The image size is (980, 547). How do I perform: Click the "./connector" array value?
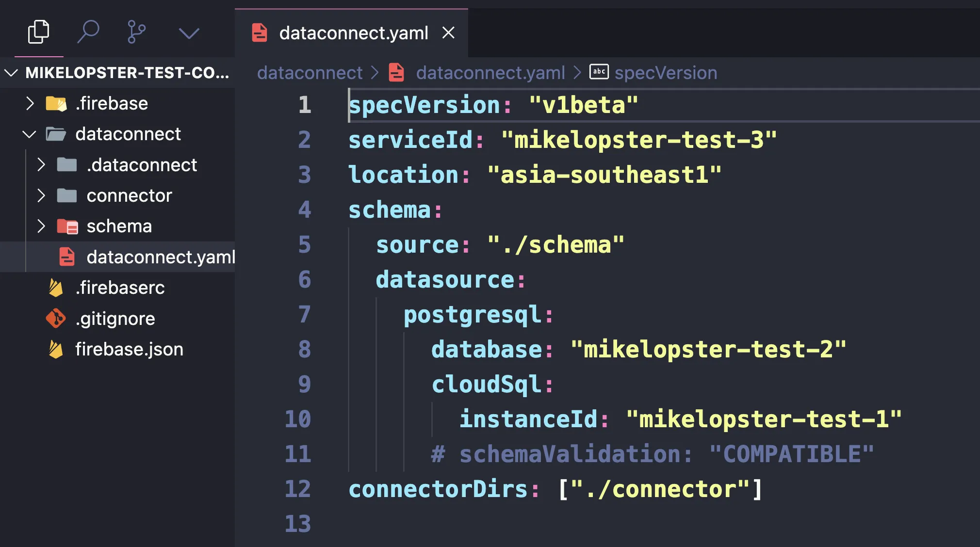pos(660,489)
